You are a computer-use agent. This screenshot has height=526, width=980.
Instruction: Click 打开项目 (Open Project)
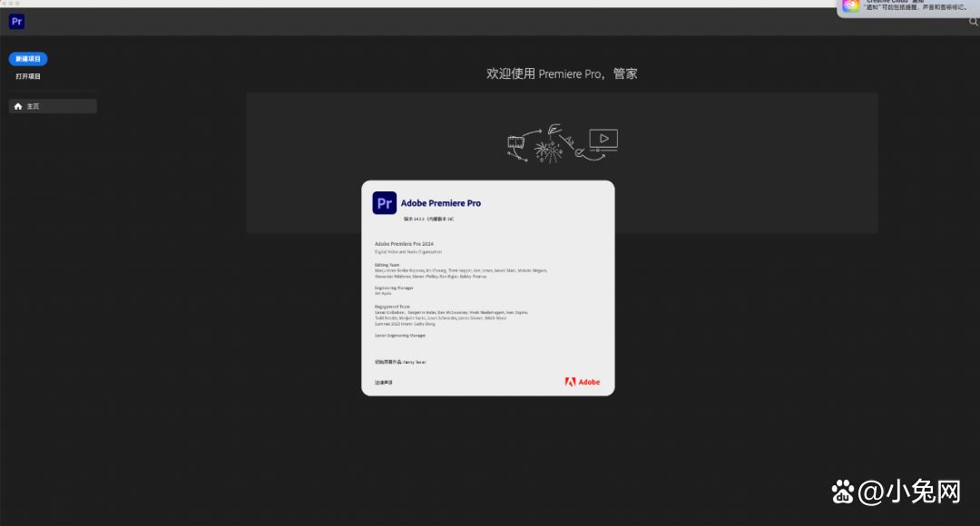[28, 76]
